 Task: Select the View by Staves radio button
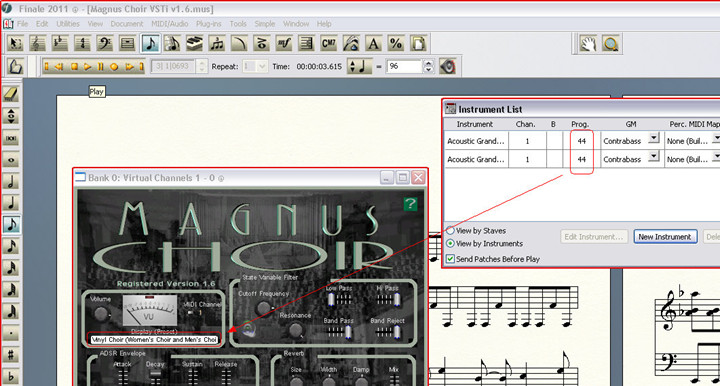[450, 230]
